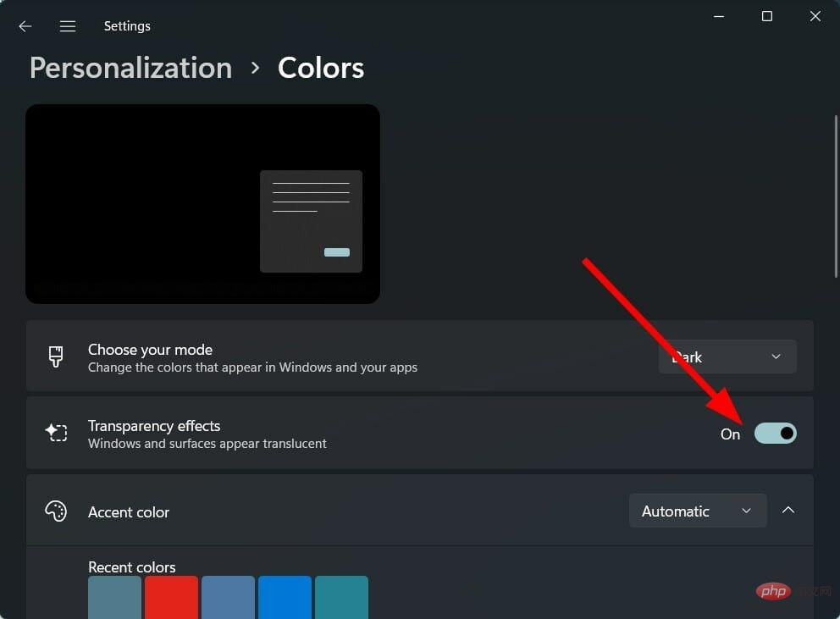The height and width of the screenshot is (619, 840).
Task: Click the back arrow in the title bar
Action: coord(25,25)
